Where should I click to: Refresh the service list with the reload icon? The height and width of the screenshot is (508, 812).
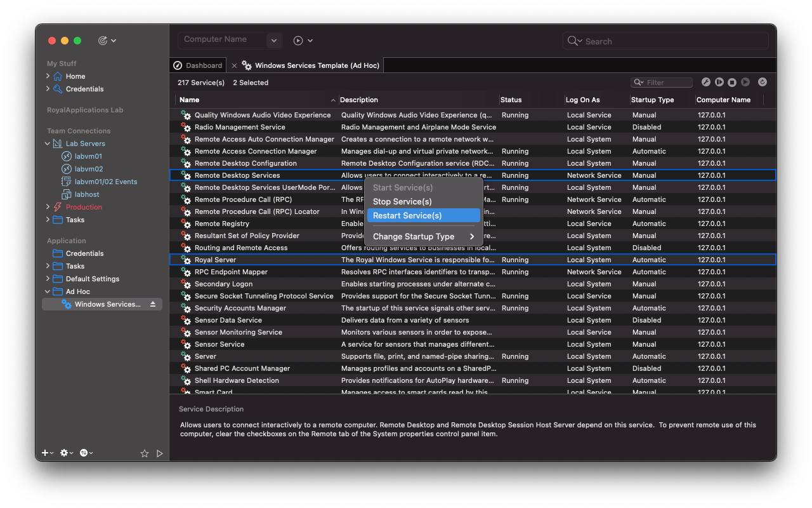pos(763,82)
